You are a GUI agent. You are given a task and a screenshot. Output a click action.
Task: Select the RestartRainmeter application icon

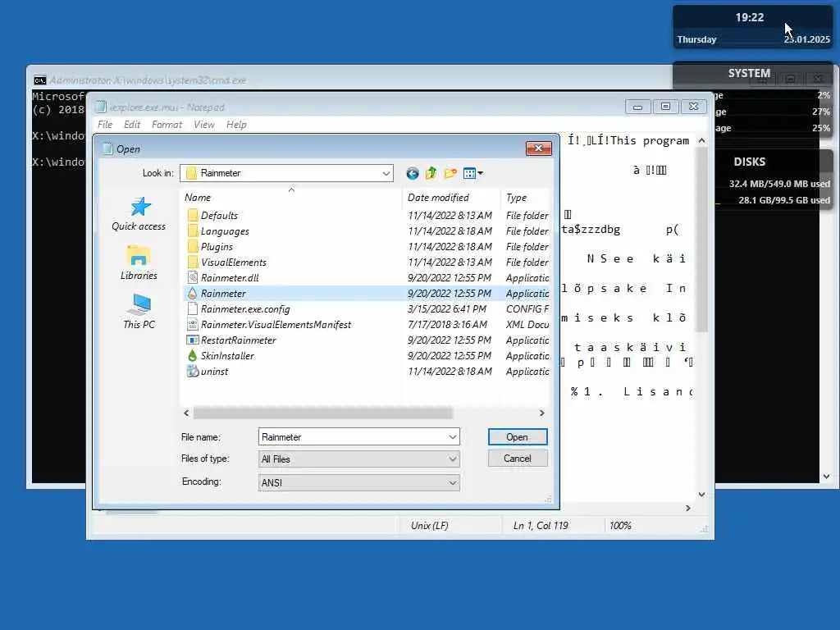[x=193, y=340]
